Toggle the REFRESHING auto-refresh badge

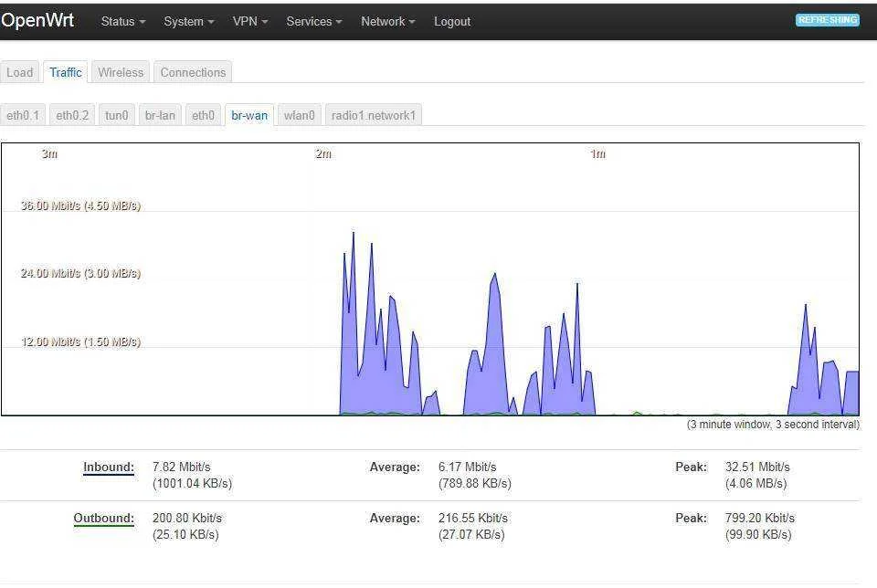[828, 20]
